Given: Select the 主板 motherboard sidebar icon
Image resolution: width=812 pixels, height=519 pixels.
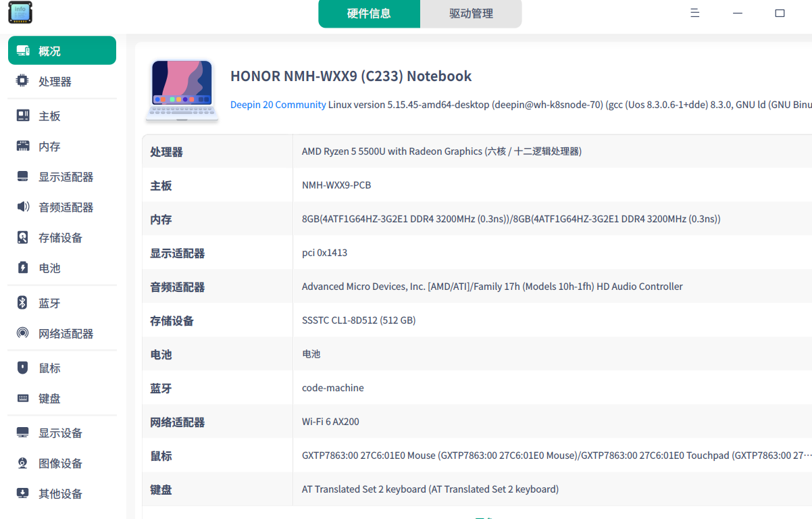Looking at the screenshot, I should click(x=23, y=116).
